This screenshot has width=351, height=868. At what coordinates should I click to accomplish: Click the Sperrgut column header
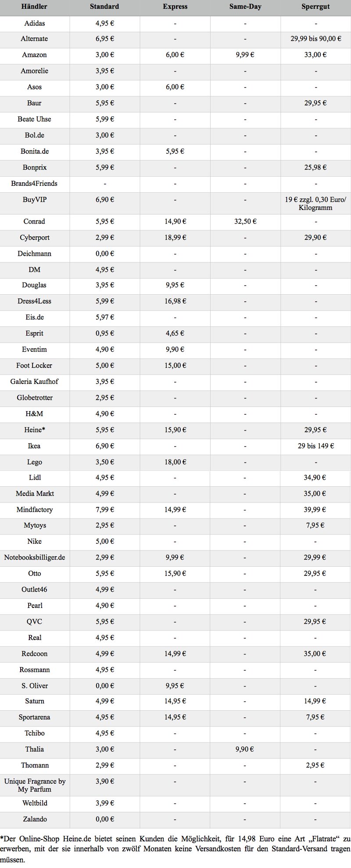[315, 7]
